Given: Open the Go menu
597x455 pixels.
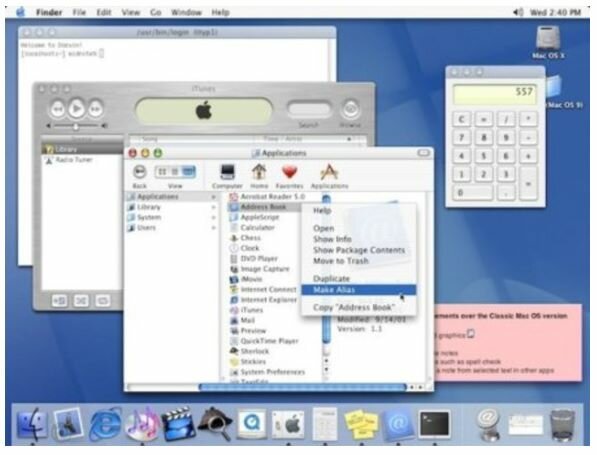Looking at the screenshot, I should point(156,12).
